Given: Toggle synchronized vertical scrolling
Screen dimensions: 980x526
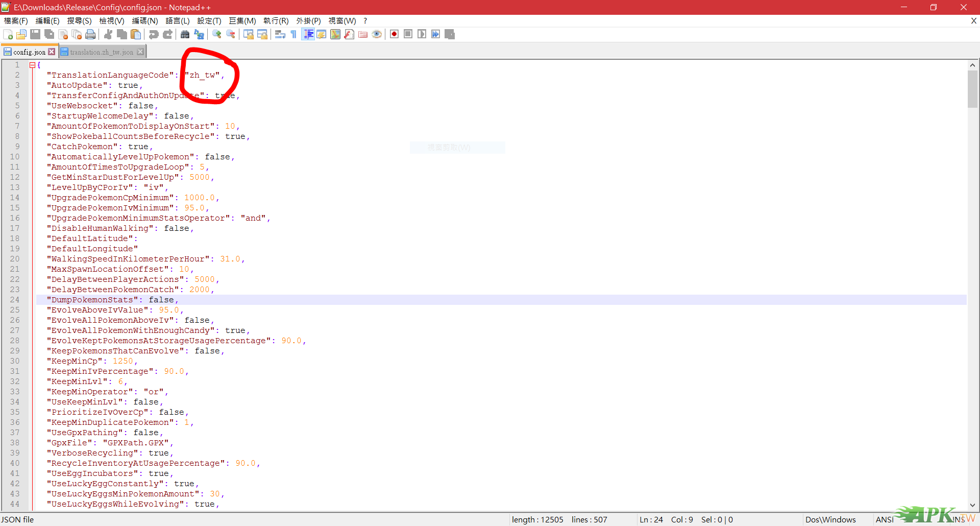Looking at the screenshot, I should (x=249, y=34).
